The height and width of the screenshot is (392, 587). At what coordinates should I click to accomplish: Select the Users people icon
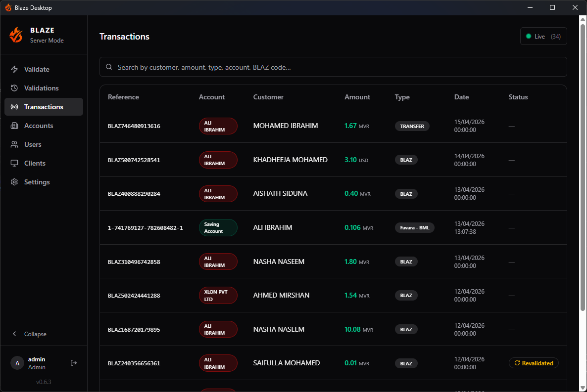[x=15, y=144]
